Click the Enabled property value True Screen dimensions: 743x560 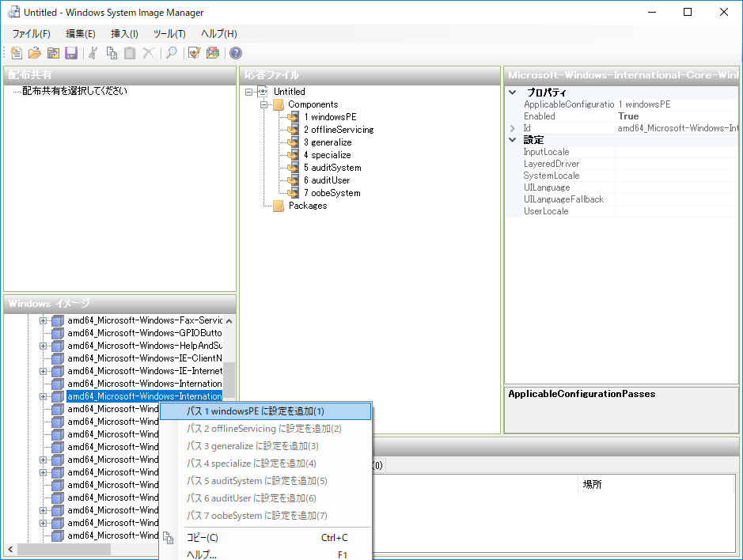click(628, 116)
